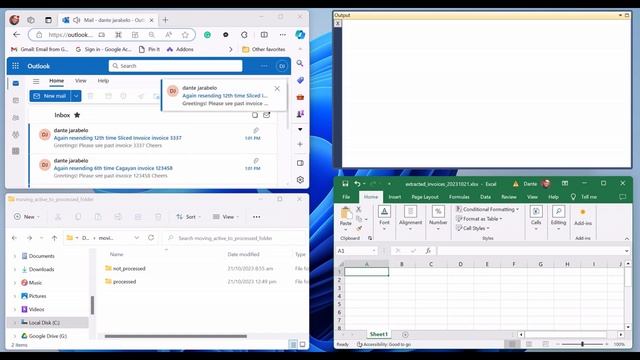Open the email about Sliced invoice 3337
640x360 pixels.
pyautogui.click(x=153, y=138)
